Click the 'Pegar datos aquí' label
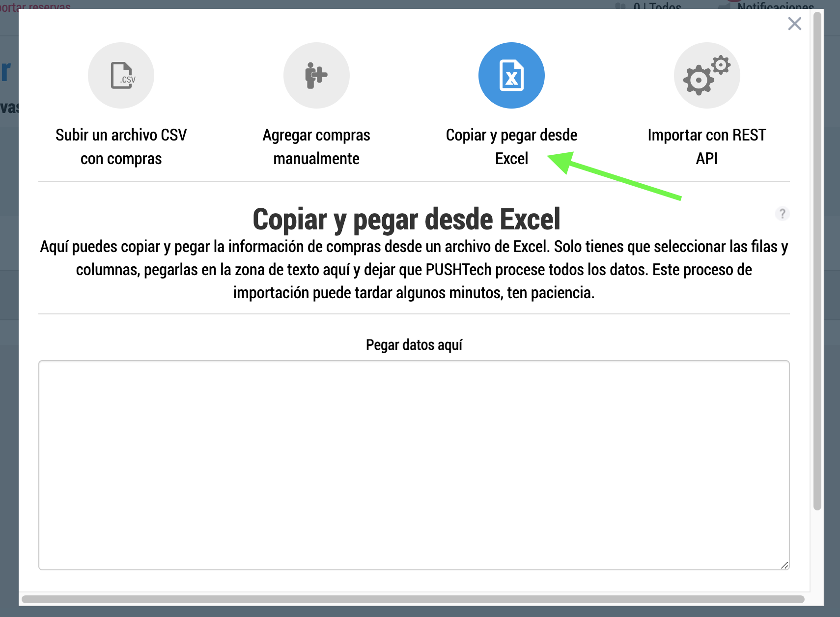This screenshot has width=840, height=617. click(x=414, y=345)
